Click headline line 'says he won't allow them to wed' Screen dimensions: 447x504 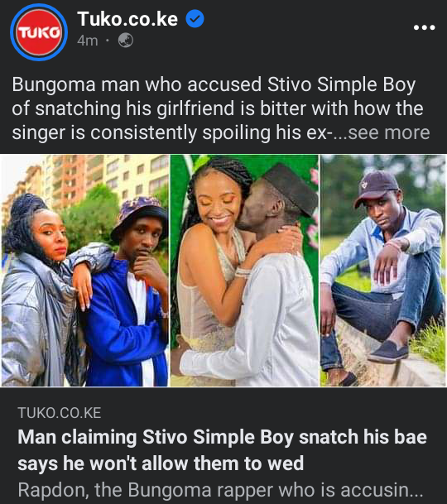(161, 463)
